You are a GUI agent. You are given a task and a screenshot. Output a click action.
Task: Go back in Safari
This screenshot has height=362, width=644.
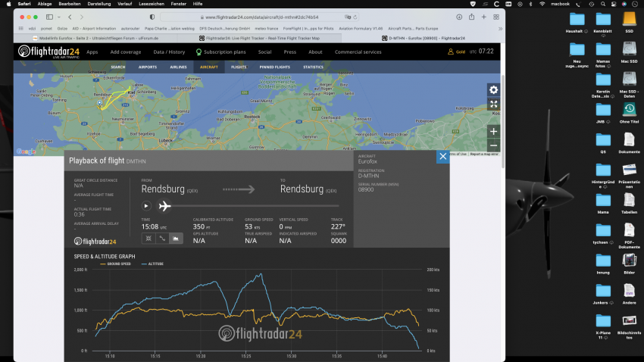pos(70,17)
